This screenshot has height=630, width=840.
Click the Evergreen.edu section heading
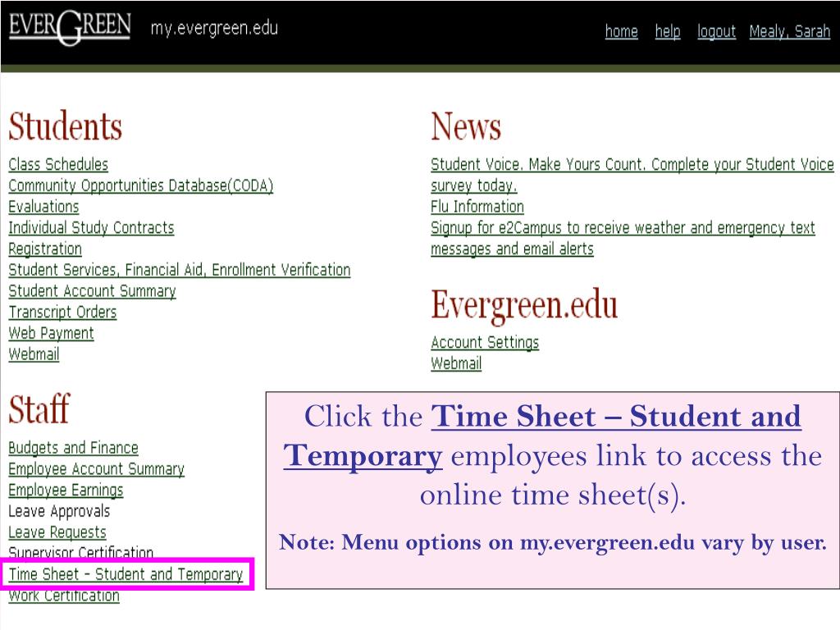[524, 304]
